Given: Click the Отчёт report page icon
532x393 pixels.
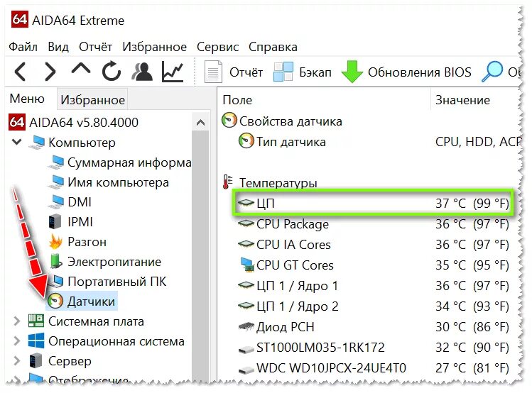Looking at the screenshot, I should 213,72.
